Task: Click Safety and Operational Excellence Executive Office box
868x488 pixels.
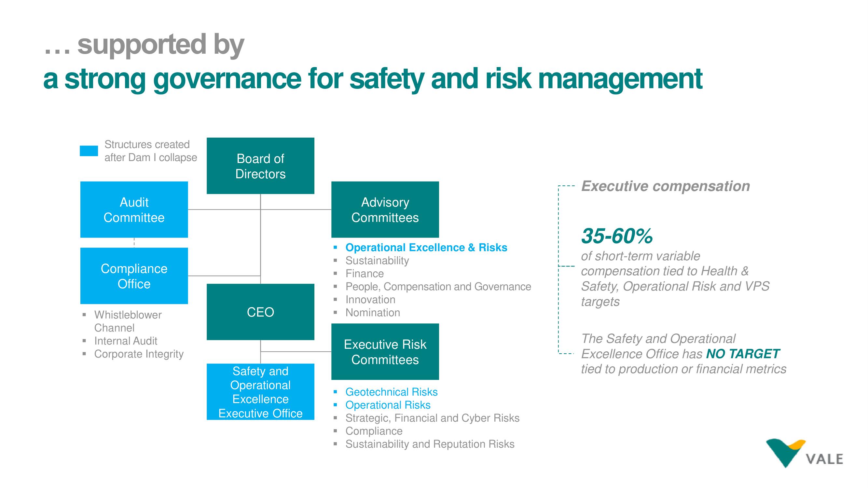Action: click(260, 392)
